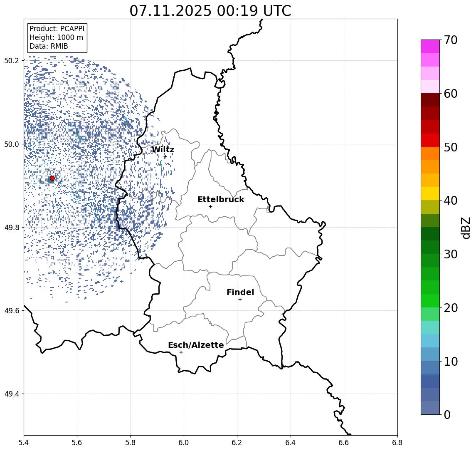
Task: Click the longitude tick label 6.6
Action: pos(344,443)
